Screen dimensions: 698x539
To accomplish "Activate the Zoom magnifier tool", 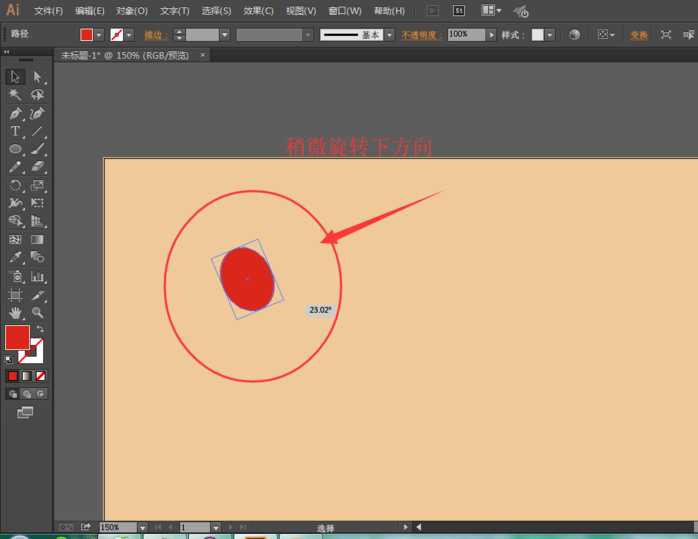I will 37,313.
